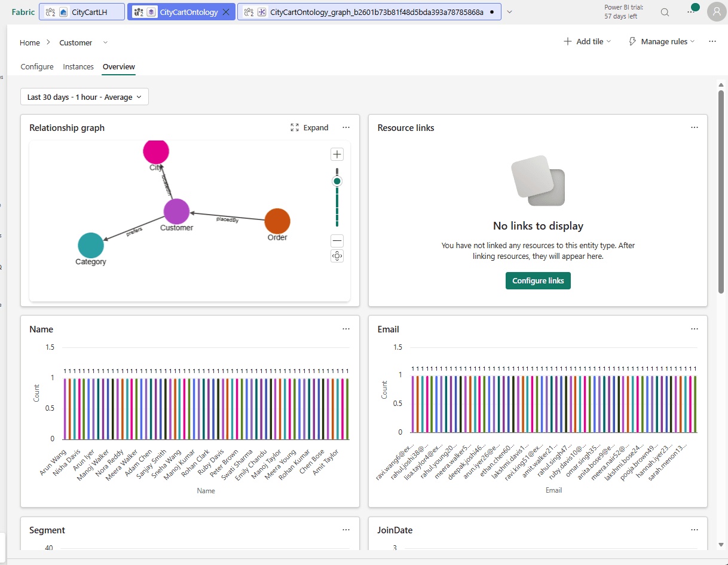
Task: Select the City node in graph
Action: pyautogui.click(x=156, y=151)
